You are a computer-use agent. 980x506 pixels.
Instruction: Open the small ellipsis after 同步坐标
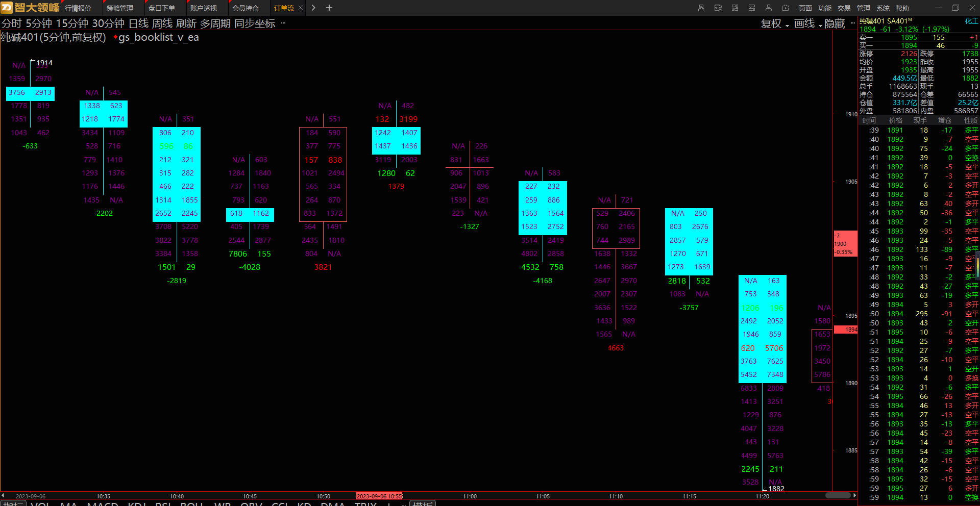point(283,23)
